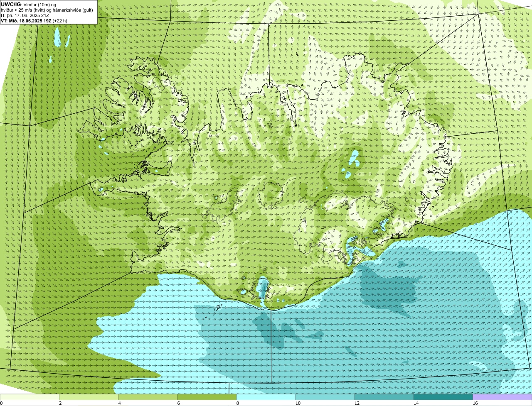Viewport: 532px width, 406px height.
Task: Select the 2–4 m/s pale green legend swatch
Action: click(89, 397)
